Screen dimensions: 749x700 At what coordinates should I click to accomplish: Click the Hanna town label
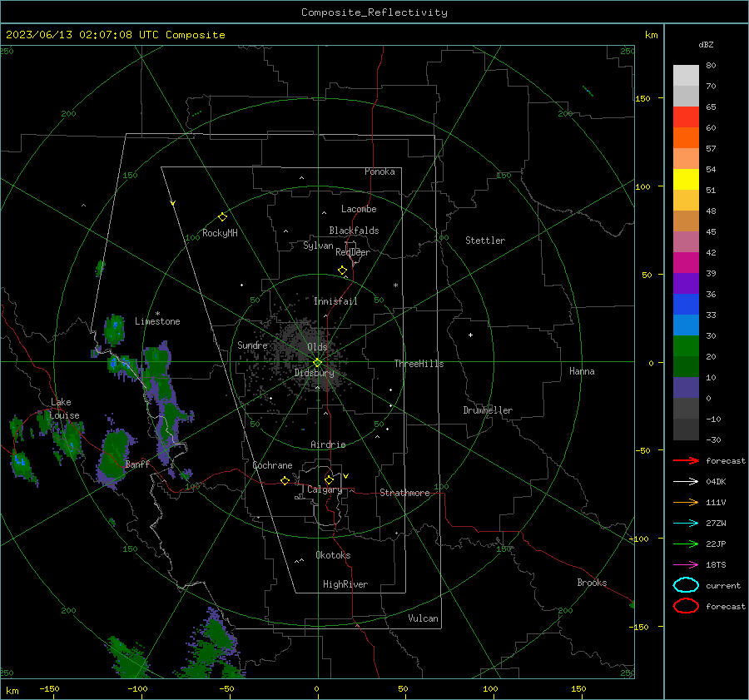(582, 371)
